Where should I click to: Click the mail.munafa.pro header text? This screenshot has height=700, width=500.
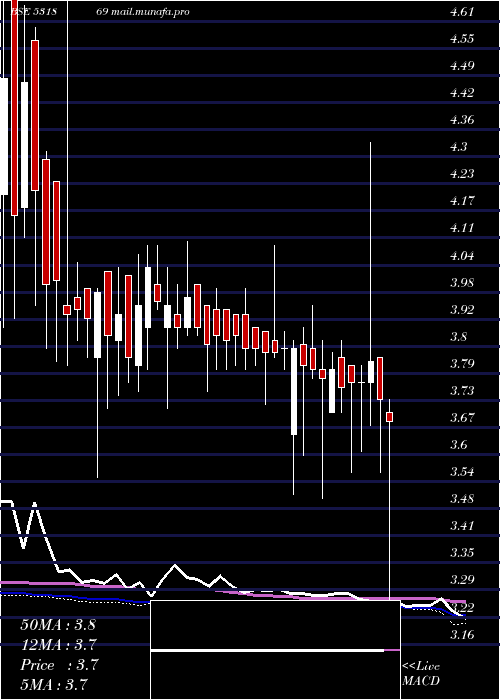(149, 12)
